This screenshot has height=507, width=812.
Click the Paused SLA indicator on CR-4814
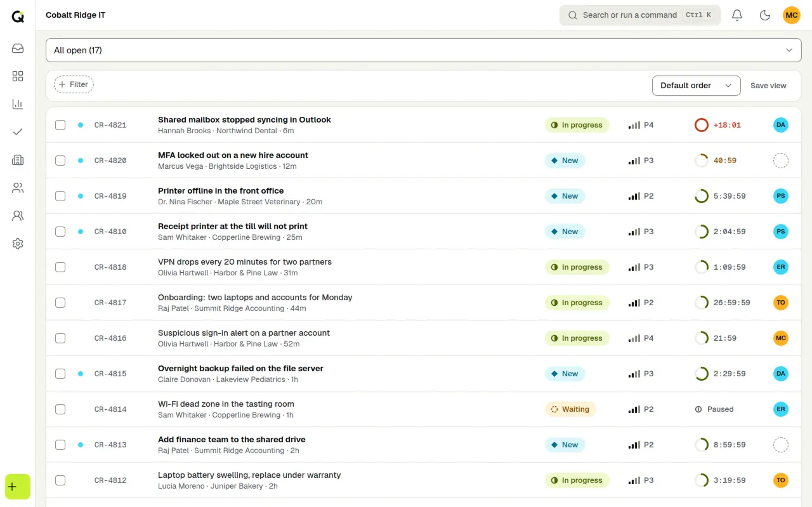click(714, 409)
